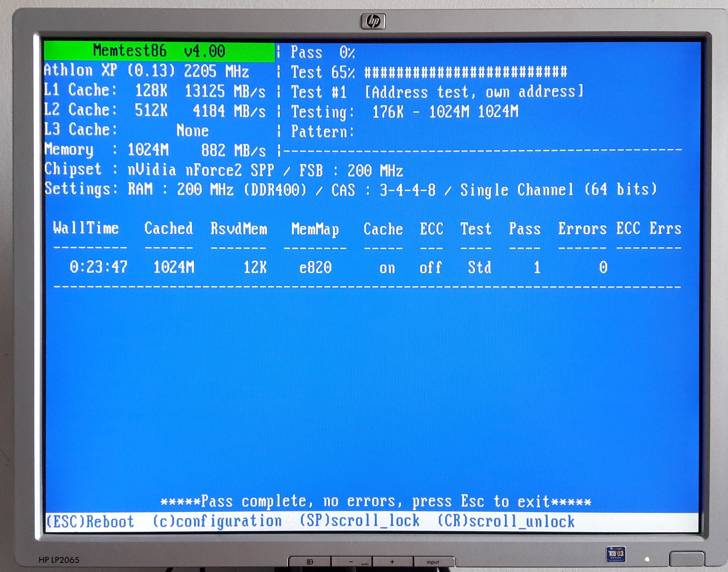Image resolution: width=728 pixels, height=572 pixels.
Task: Click the monitor input button
Action: click(x=433, y=562)
